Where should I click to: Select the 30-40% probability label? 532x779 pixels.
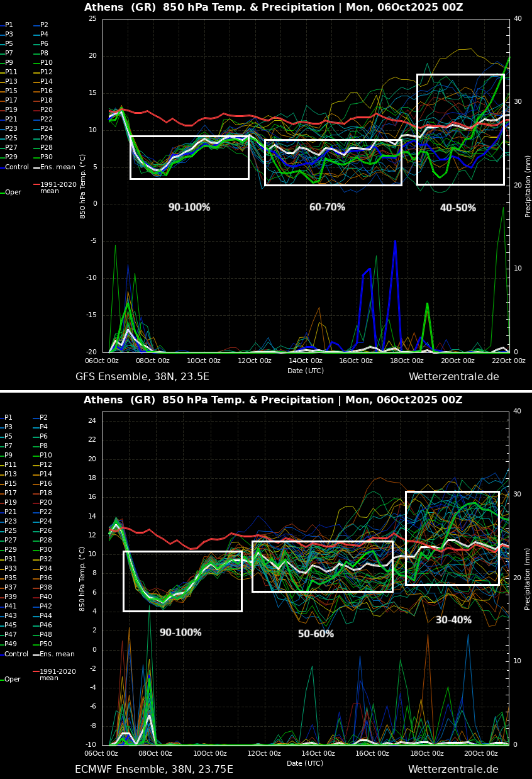point(453,620)
